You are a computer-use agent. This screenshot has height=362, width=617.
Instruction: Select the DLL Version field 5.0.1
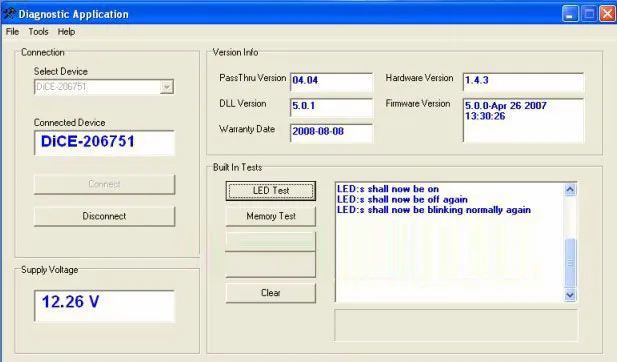pos(331,107)
